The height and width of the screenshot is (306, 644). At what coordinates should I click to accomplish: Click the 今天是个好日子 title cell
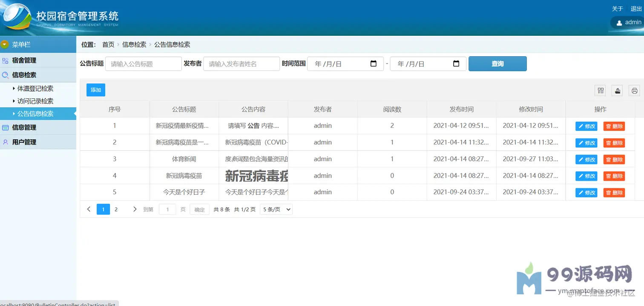(x=184, y=192)
